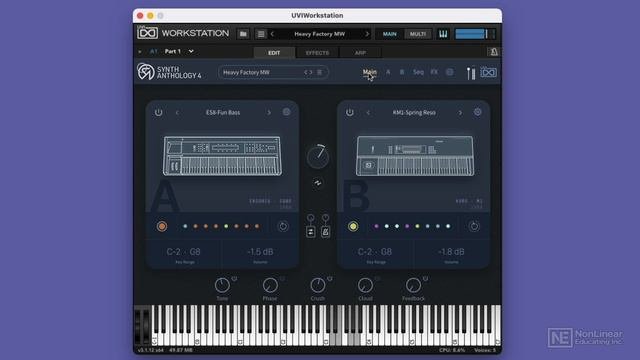The image size is (640, 360).
Task: Toggle the Phase effect power switch
Action: click(282, 279)
